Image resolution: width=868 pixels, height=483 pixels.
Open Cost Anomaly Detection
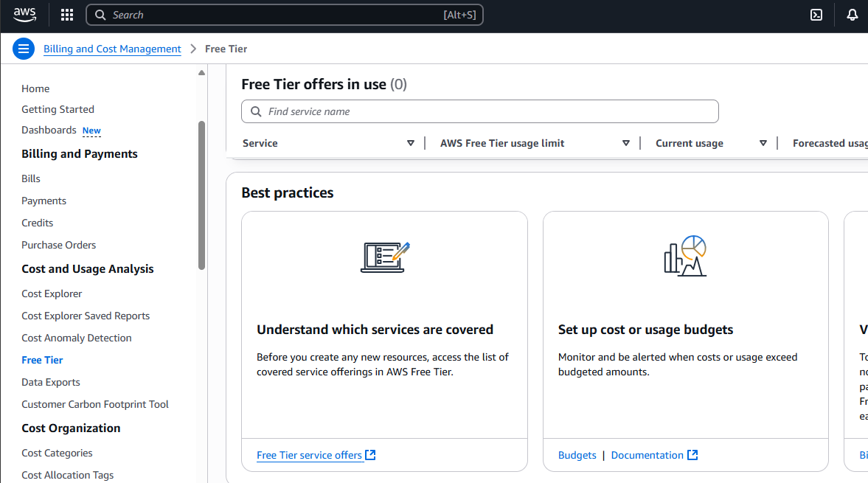[x=77, y=338]
